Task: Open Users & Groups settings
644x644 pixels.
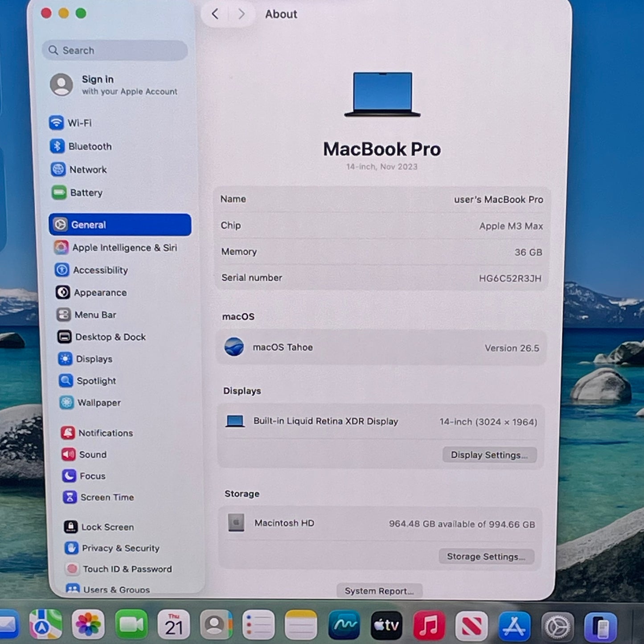Action: [108, 589]
